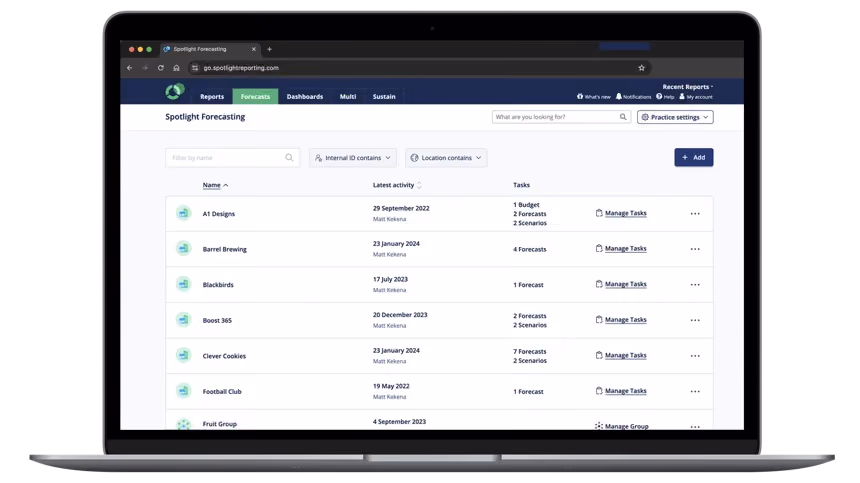860x483 pixels.
Task: Click the filter by name search icon
Action: click(x=289, y=158)
